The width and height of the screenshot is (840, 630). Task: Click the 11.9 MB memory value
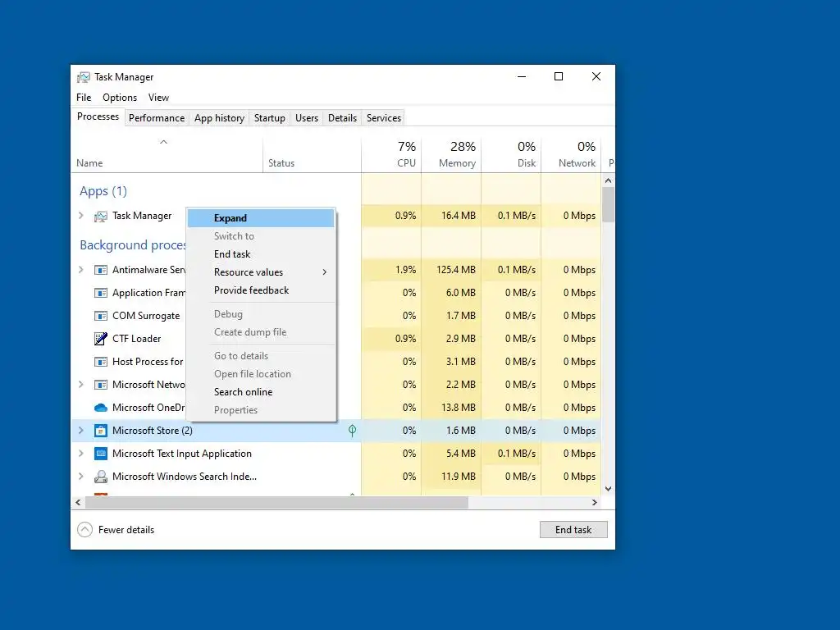coord(459,477)
